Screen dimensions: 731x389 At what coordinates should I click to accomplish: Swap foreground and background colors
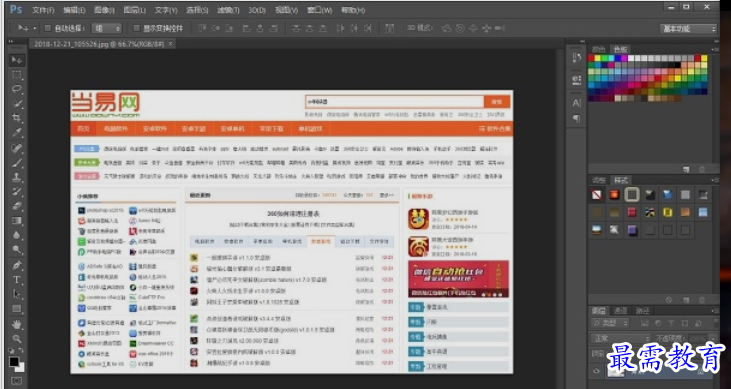(x=21, y=351)
